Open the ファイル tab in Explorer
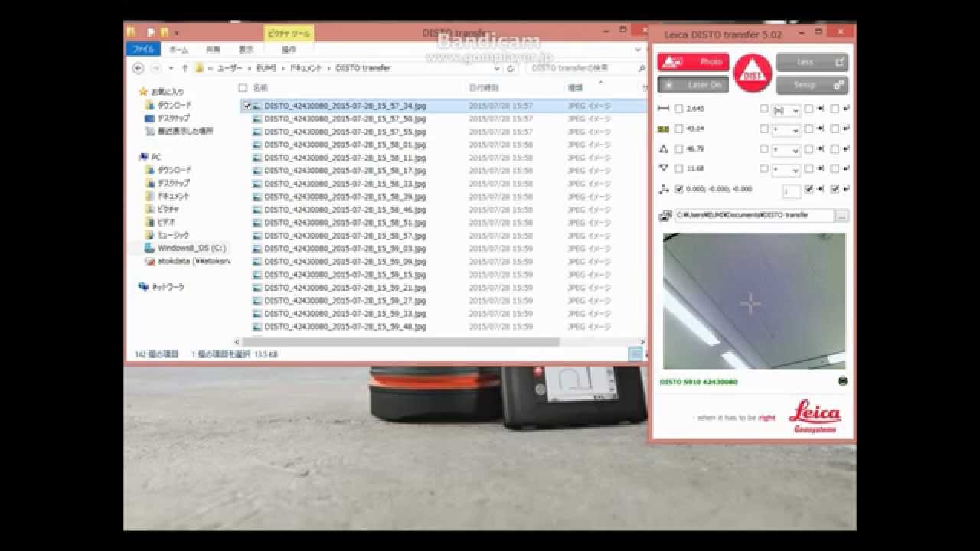The image size is (980, 551). pos(143,49)
